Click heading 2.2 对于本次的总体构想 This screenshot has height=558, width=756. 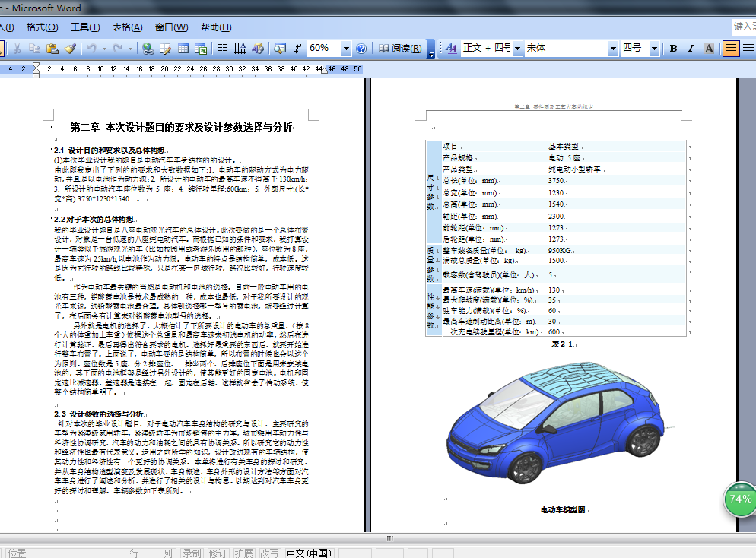94,219
